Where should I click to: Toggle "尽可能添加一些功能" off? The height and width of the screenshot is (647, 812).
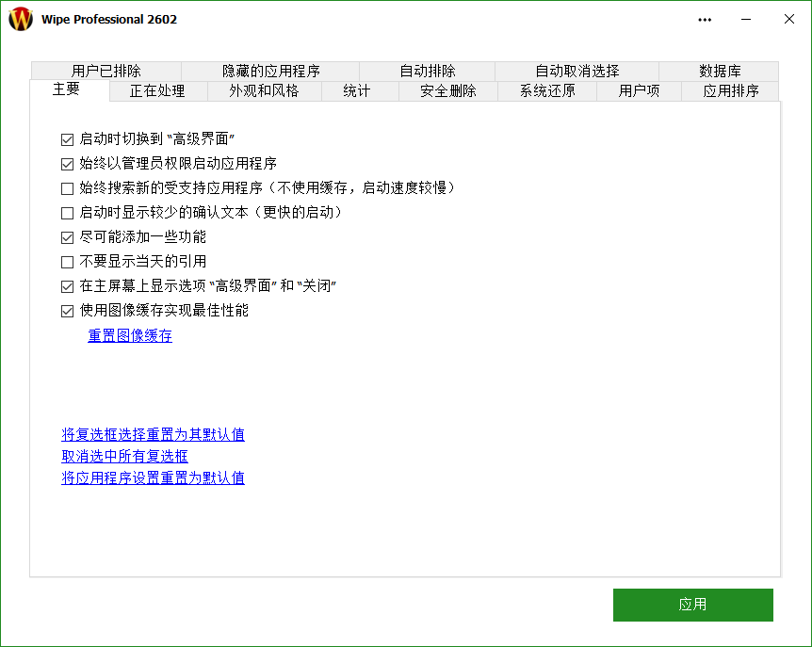(67, 237)
